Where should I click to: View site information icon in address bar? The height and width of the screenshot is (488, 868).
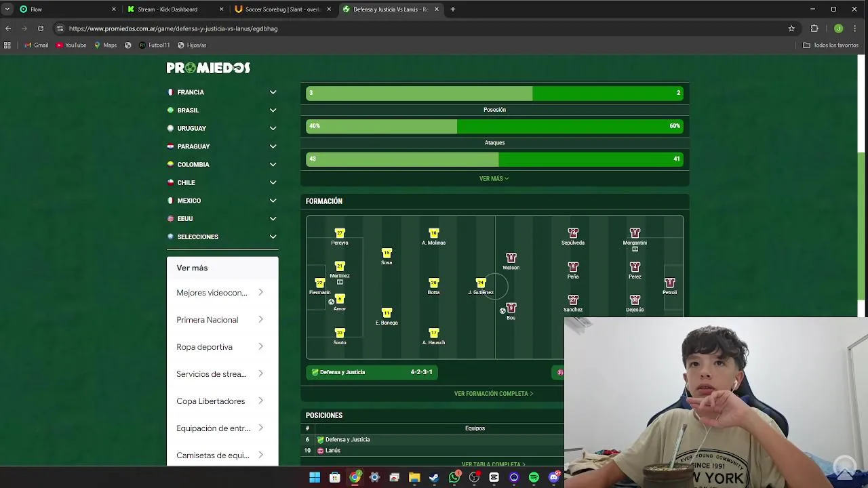click(x=60, y=28)
